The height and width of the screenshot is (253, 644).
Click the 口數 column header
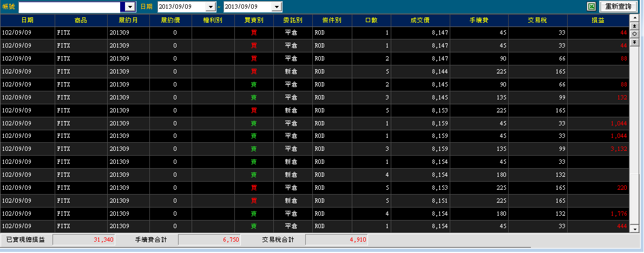pyautogui.click(x=371, y=21)
